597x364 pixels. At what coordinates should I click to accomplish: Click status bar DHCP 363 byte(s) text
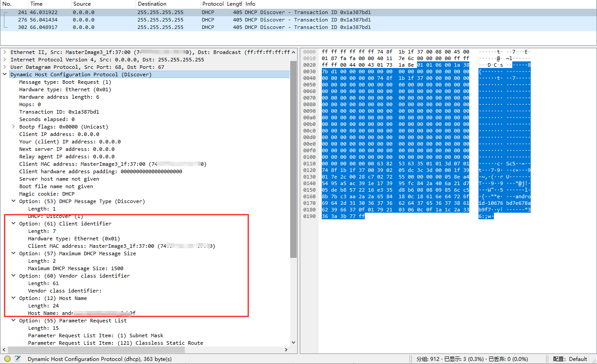coord(100,359)
